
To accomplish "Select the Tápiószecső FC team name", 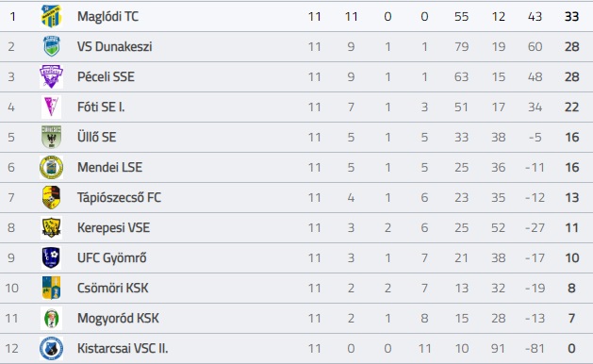I will pos(119,197).
